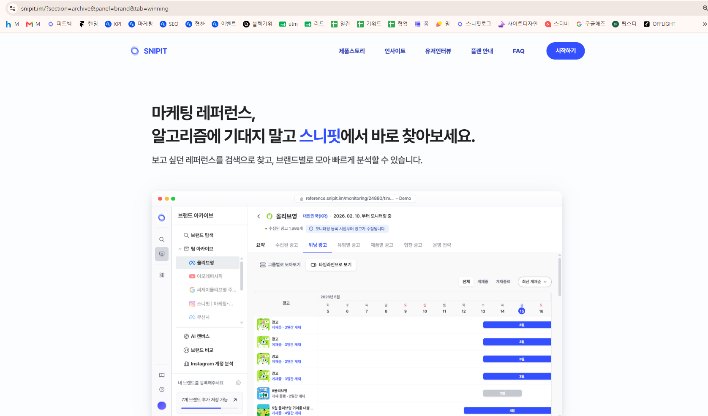This screenshot has width=708, height=416.
Task: Open the 플랜 안내 navigation item
Action: (482, 51)
